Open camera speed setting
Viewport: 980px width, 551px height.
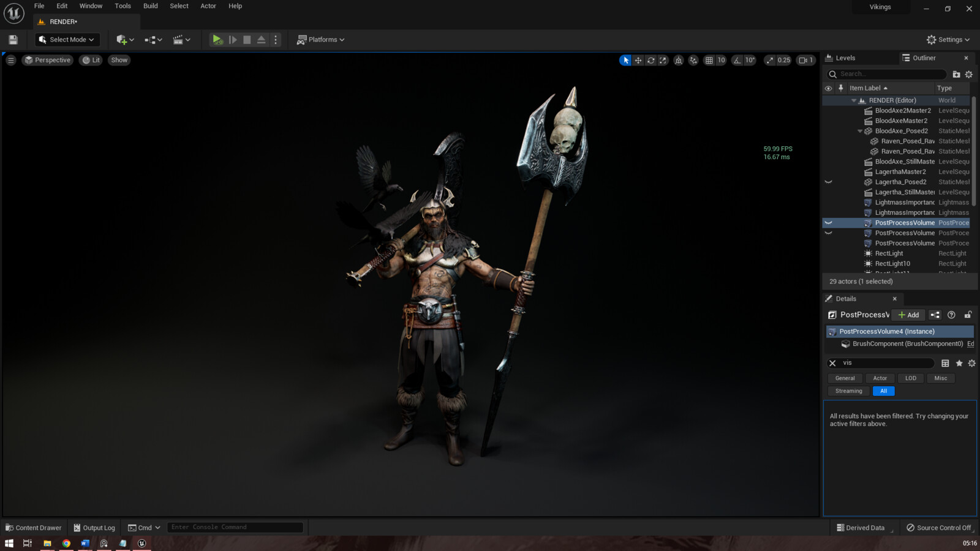[x=806, y=60]
